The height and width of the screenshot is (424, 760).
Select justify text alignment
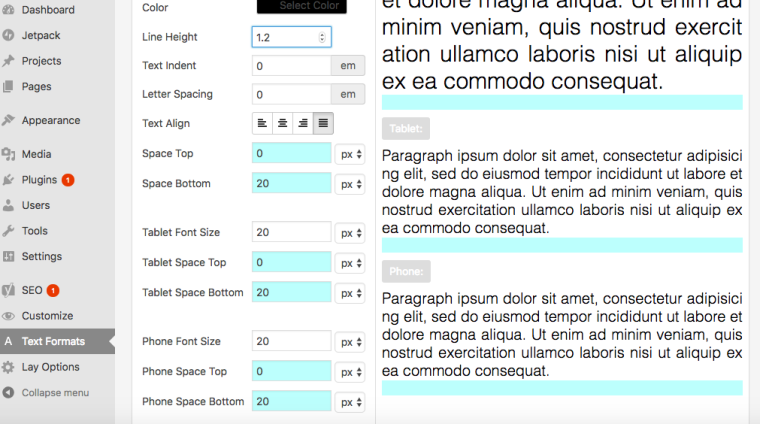click(323, 124)
